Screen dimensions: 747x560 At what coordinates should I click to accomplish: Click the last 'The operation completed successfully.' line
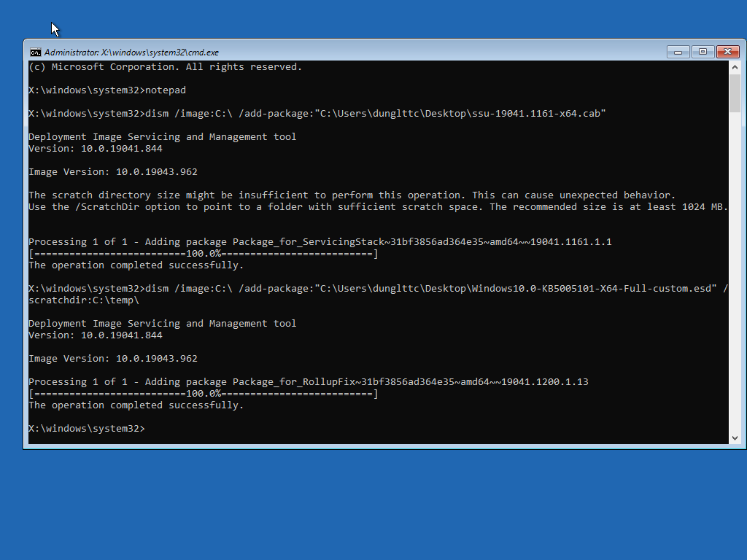click(136, 405)
